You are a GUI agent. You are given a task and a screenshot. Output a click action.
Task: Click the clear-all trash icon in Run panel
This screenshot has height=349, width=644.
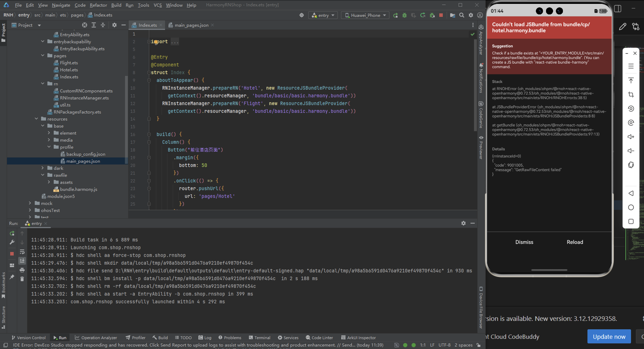tap(22, 279)
